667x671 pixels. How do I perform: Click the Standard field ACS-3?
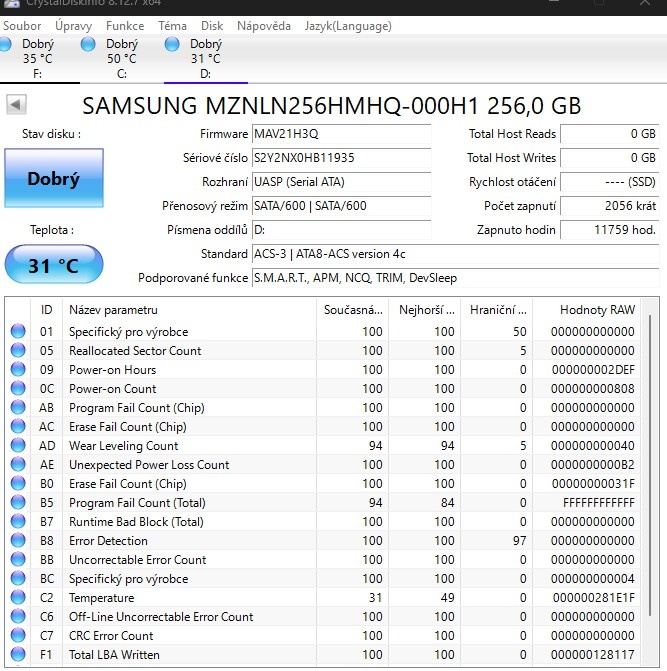tap(456, 254)
